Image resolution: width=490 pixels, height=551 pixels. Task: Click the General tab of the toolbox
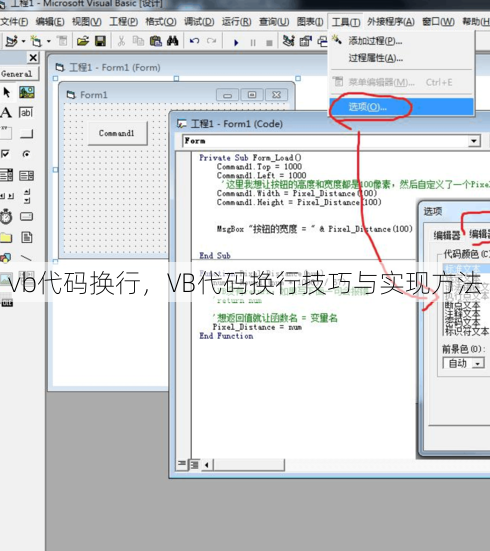tap(18, 74)
